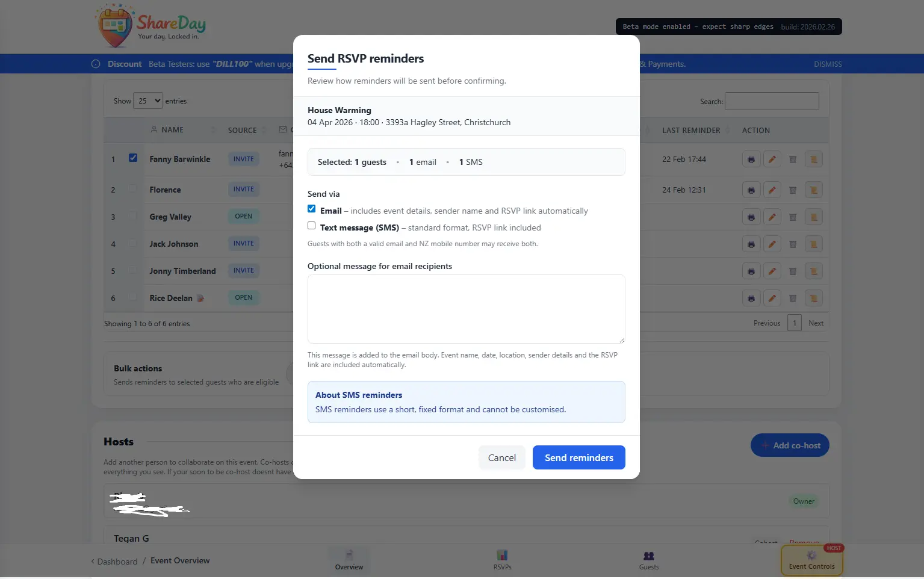This screenshot has height=579, width=924.
Task: Click the scroll note icon for Rice Deelan
Action: click(x=814, y=299)
